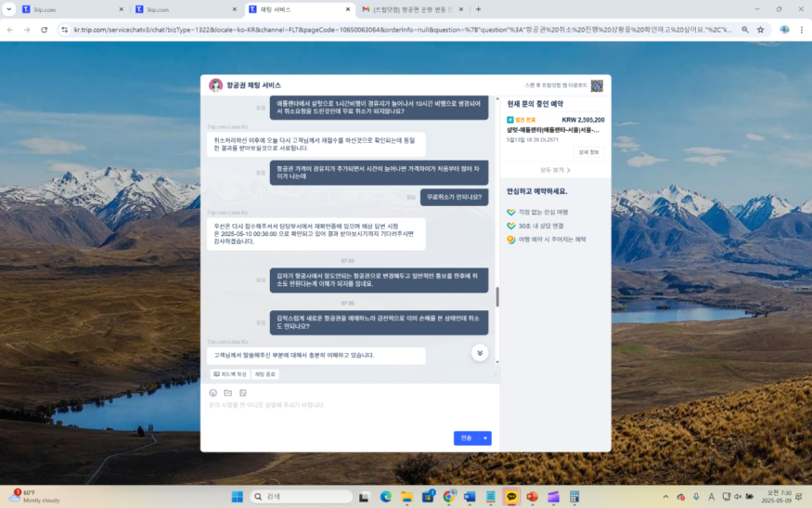Click the browser back arrow
Screen dimensions: 812x508
click(x=10, y=30)
